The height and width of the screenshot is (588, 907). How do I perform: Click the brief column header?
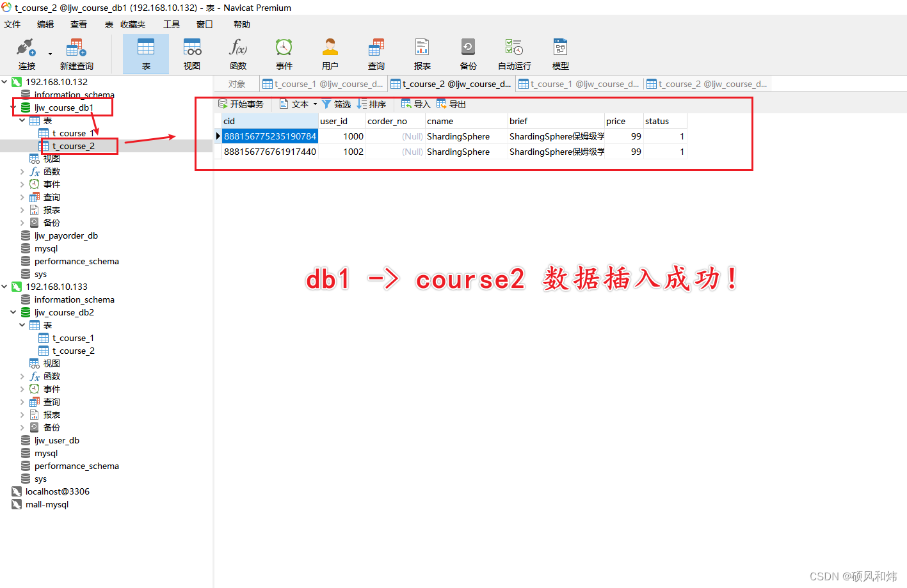(556, 121)
